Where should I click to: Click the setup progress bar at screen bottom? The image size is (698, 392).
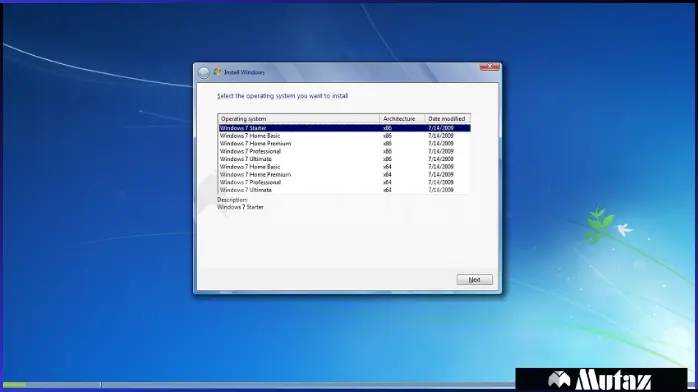[x=259, y=384]
